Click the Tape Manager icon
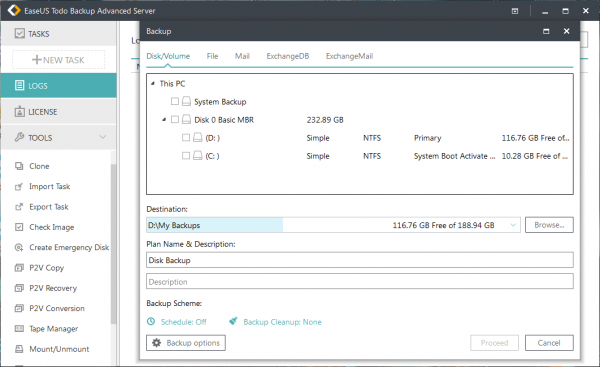 19,328
